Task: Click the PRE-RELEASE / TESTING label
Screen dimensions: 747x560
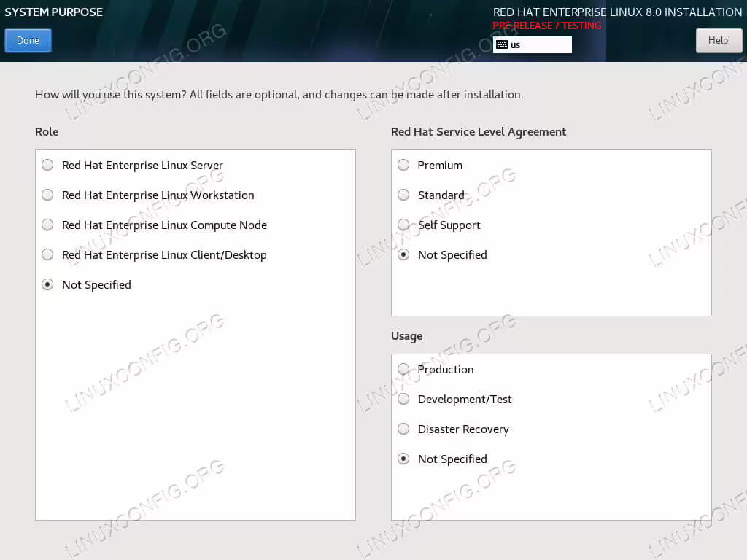Action: click(x=547, y=26)
